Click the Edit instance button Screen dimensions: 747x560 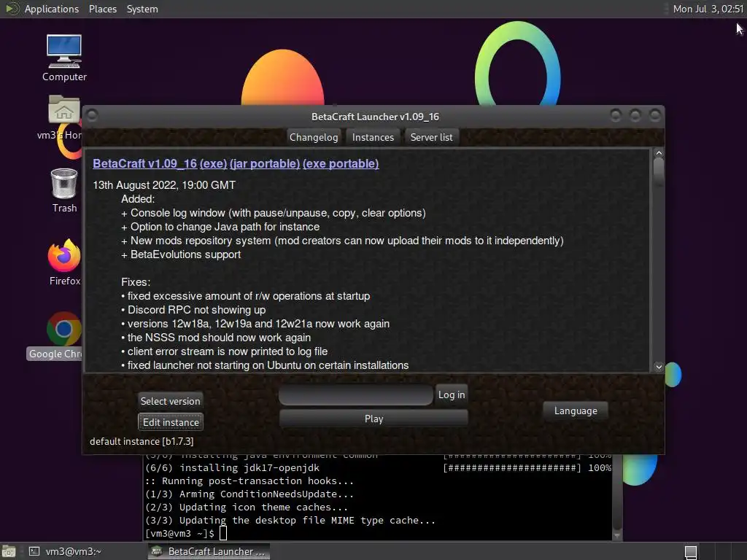(171, 422)
